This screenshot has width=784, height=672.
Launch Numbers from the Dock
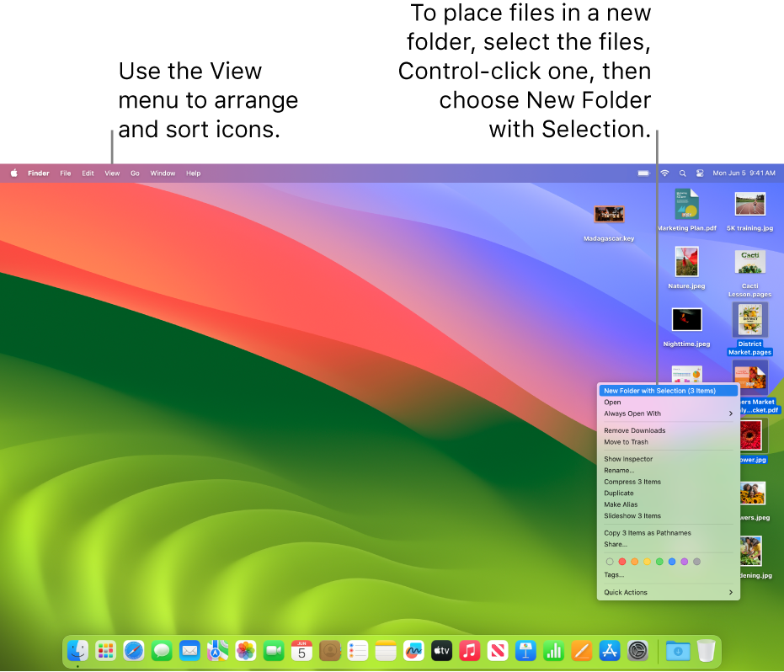(x=553, y=651)
